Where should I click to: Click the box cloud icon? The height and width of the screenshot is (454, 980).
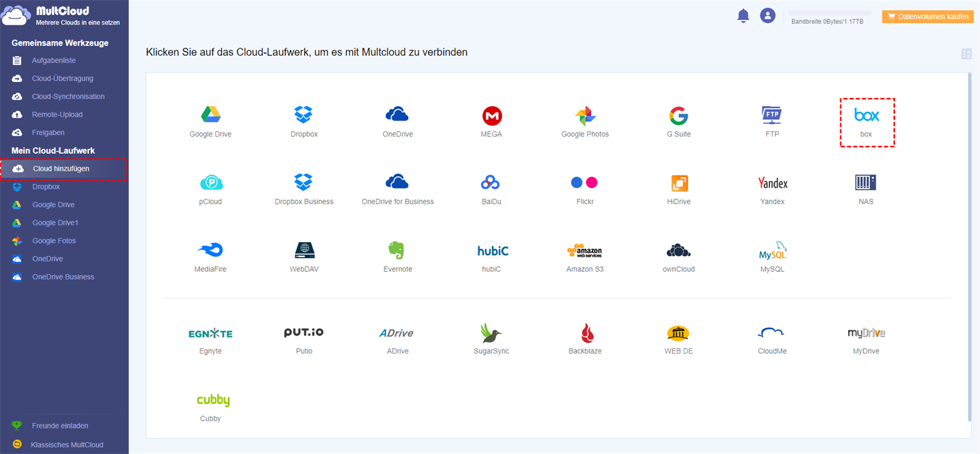867,115
